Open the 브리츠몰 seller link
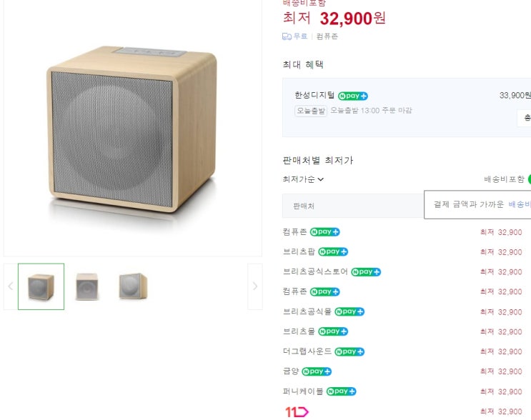The height and width of the screenshot is (420, 531). click(299, 331)
